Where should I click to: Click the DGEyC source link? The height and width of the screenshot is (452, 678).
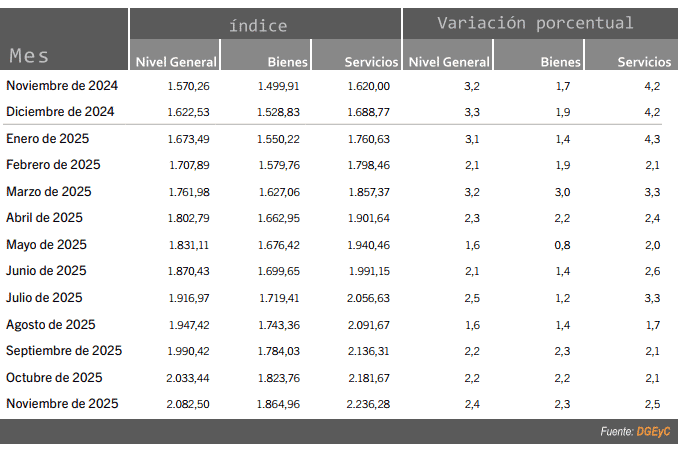click(x=653, y=432)
